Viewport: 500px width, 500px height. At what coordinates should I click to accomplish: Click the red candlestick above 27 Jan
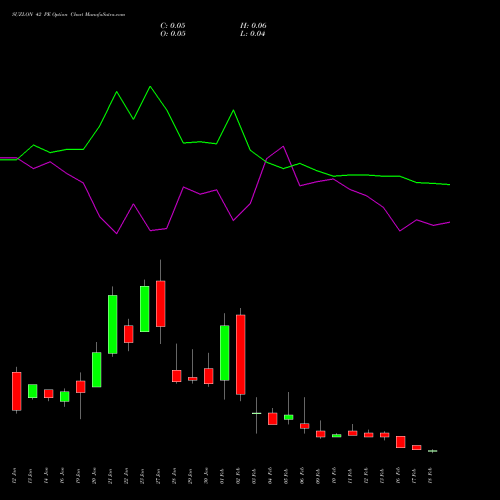coord(161,304)
